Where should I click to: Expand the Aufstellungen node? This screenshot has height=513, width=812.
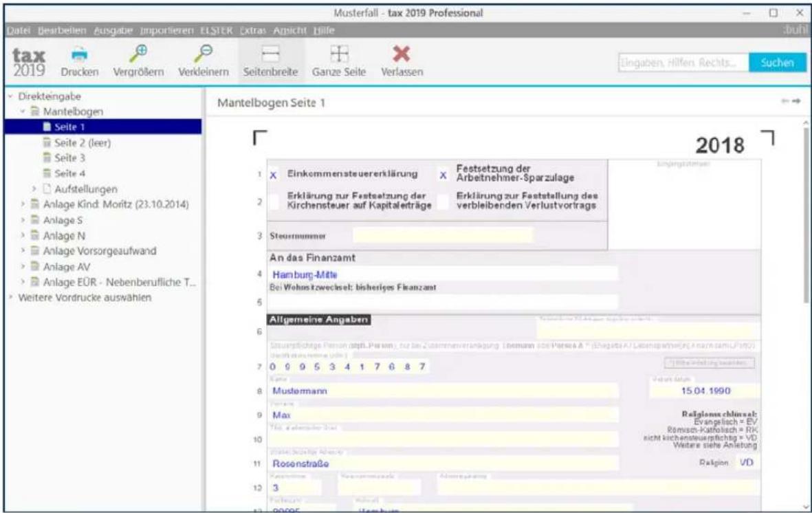point(34,188)
